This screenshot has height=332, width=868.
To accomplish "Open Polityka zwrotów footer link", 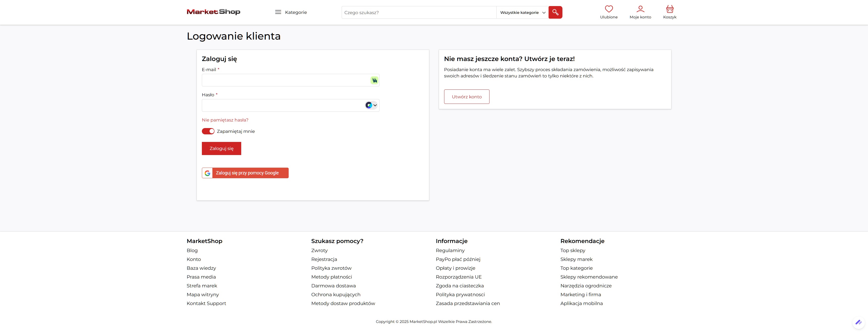I will click(331, 268).
